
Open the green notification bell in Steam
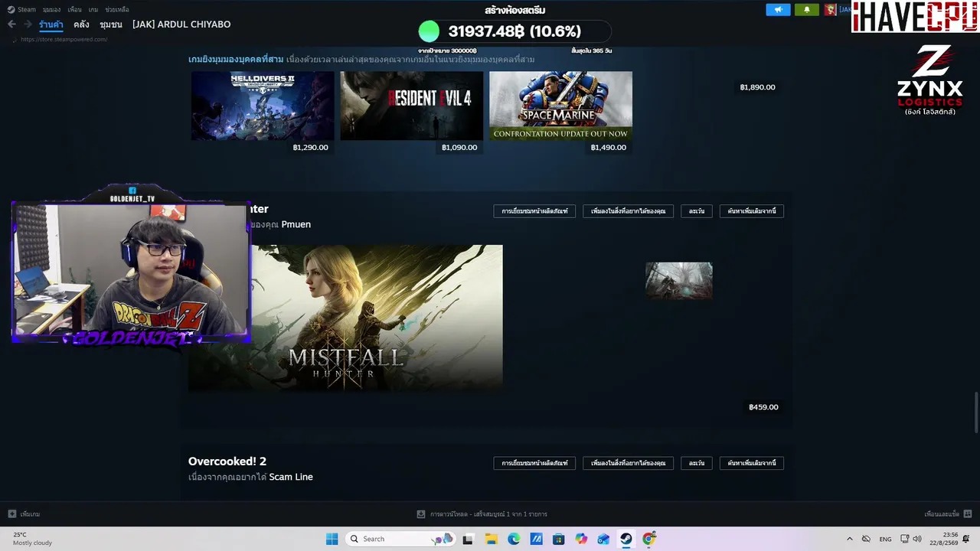click(806, 10)
